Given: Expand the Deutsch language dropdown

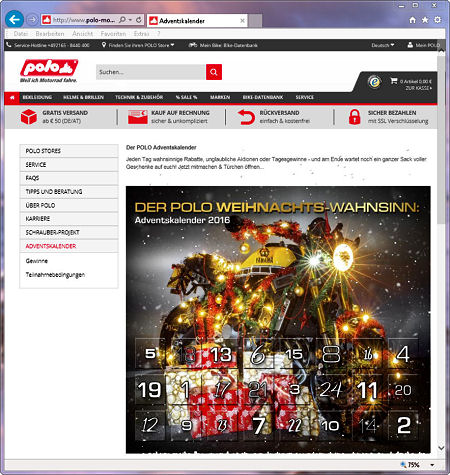Looking at the screenshot, I should coord(383,45).
